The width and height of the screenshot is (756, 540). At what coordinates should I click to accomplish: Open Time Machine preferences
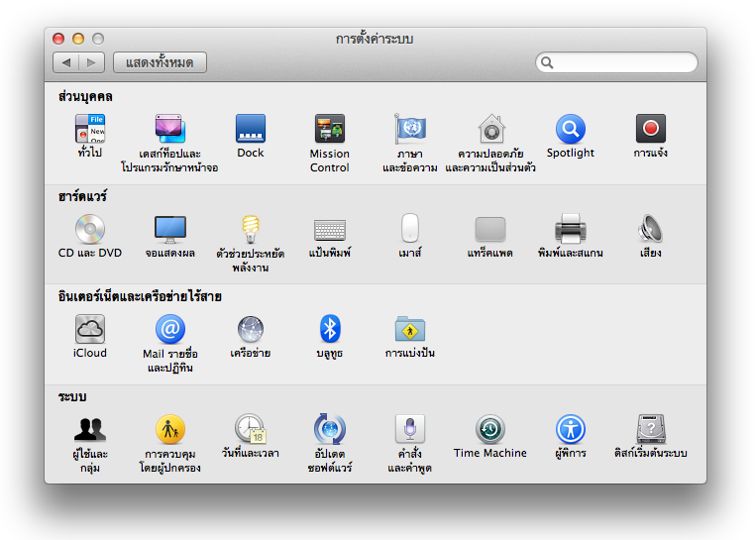point(490,429)
